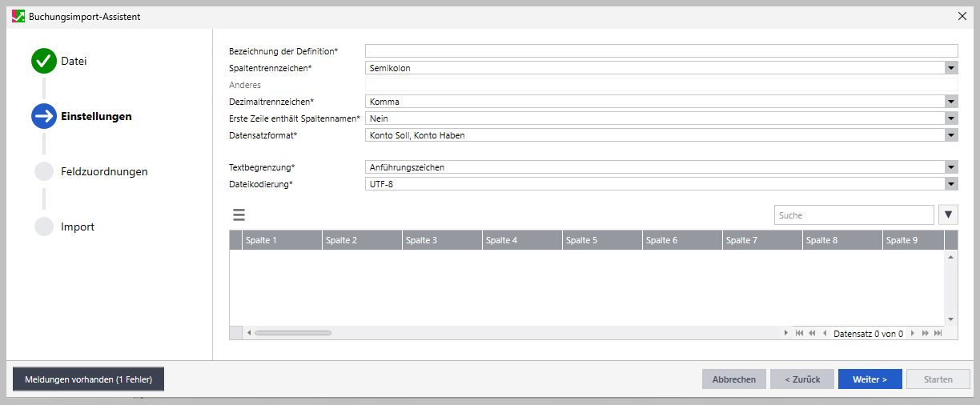Click the Einstellungen step arrow icon
Screen dimensions: 980x405
44,116
